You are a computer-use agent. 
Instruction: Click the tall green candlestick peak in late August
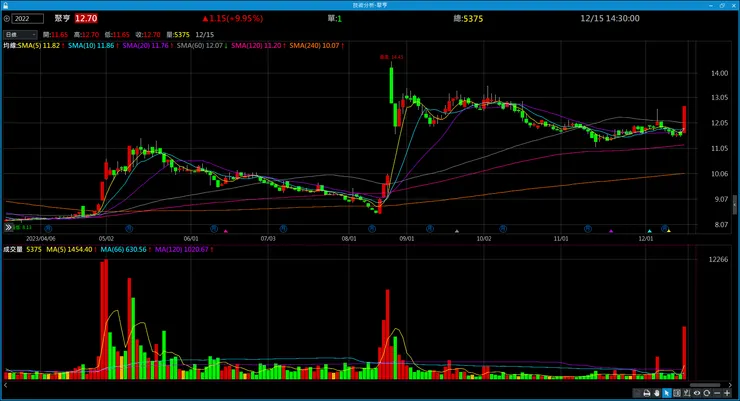391,85
